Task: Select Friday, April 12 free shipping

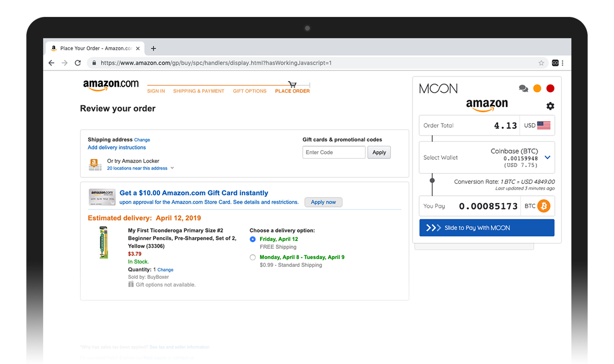Action: (252, 239)
